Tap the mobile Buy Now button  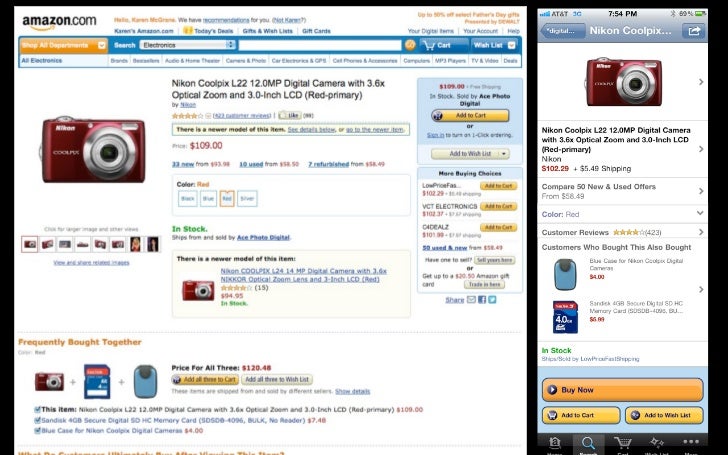622,390
